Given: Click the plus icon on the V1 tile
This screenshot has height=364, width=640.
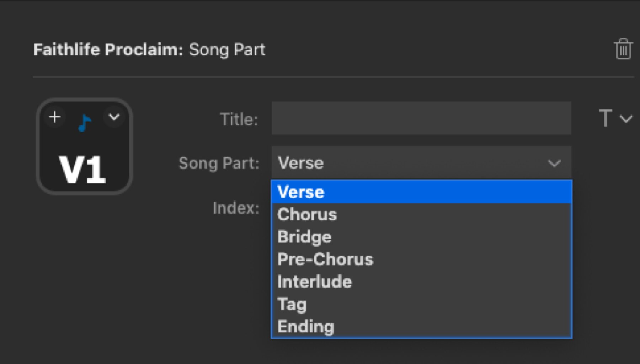Looking at the screenshot, I should pos(55,117).
